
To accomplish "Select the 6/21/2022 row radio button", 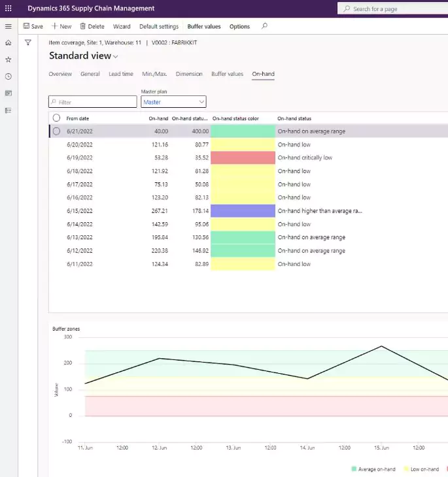I will coord(56,131).
